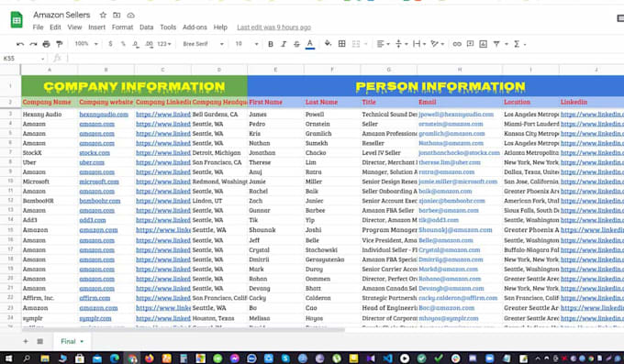Click the Company Name header cell
This screenshot has width=624, height=364.
coord(50,103)
